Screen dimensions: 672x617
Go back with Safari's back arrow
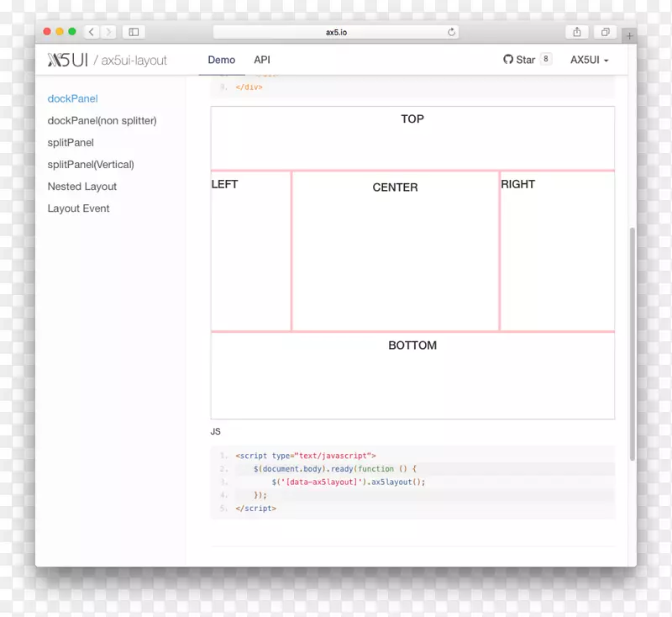click(92, 32)
